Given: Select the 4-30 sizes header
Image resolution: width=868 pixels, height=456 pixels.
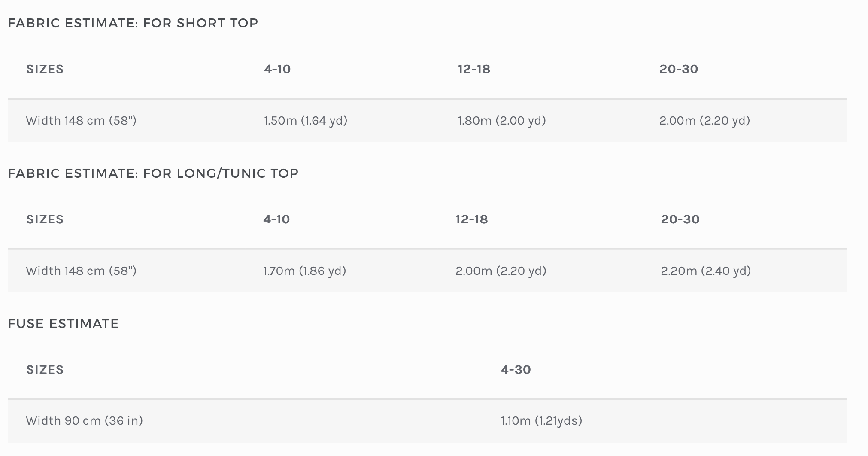Looking at the screenshot, I should 516,369.
